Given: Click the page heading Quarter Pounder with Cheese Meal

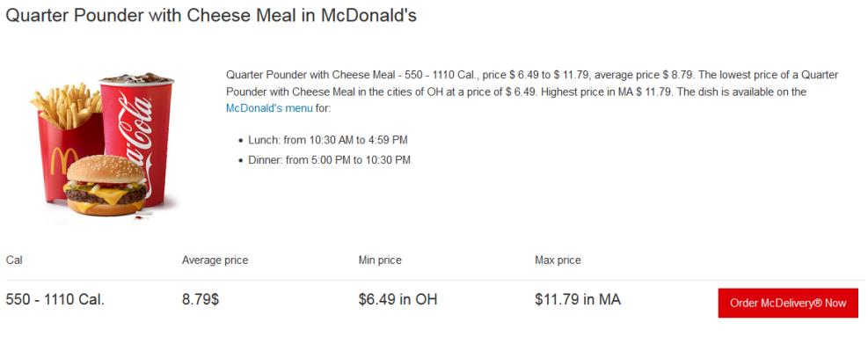Looking at the screenshot, I should click(211, 16).
